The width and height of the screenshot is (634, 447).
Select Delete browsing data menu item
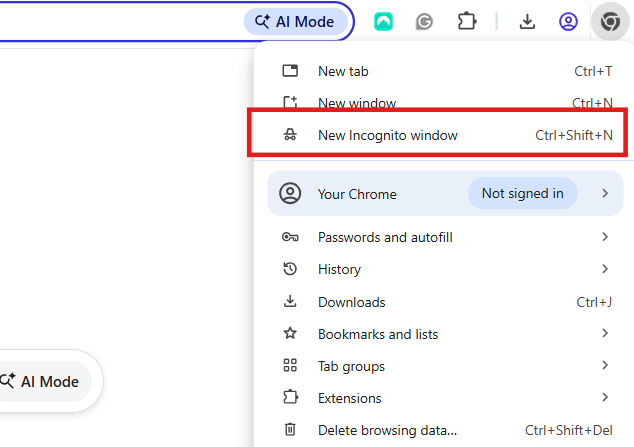pos(444,430)
